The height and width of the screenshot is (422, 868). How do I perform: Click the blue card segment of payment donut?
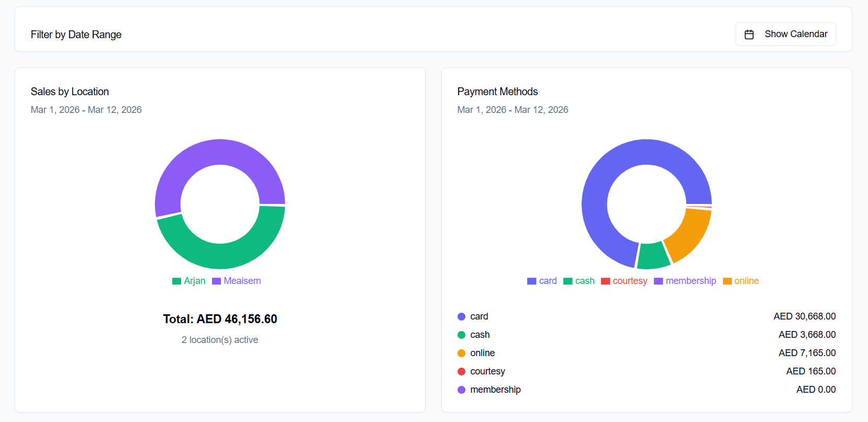point(607,167)
